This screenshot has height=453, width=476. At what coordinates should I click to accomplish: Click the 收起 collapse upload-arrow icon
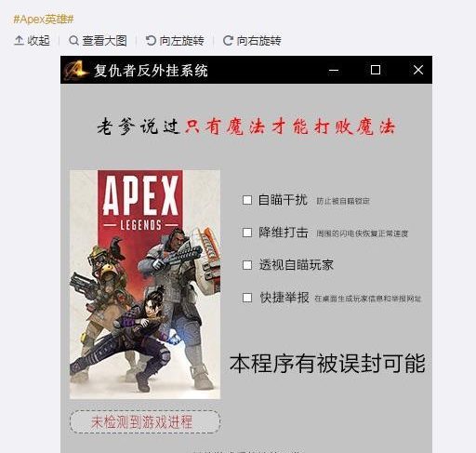pos(19,40)
